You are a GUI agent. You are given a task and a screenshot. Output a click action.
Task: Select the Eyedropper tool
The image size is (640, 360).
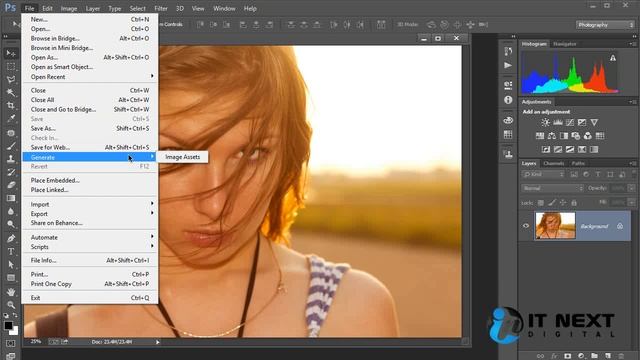click(x=11, y=119)
